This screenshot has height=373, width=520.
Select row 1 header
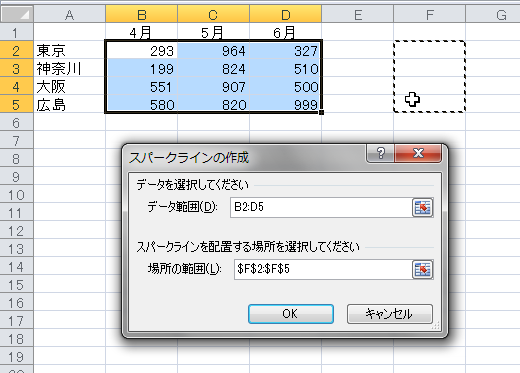click(x=17, y=32)
